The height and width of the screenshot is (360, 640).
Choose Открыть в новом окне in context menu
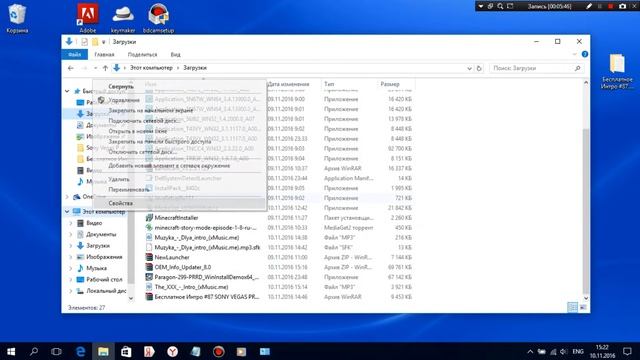[180, 131]
